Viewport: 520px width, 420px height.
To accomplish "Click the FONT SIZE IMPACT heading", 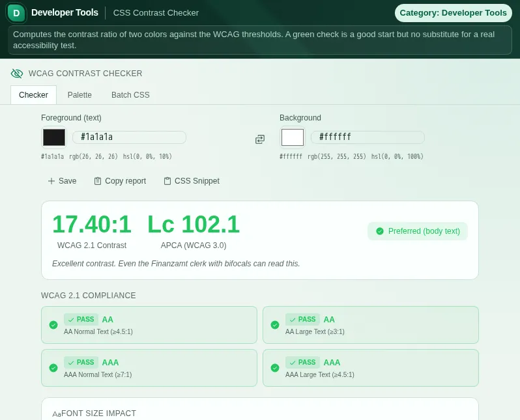I will point(99,413).
